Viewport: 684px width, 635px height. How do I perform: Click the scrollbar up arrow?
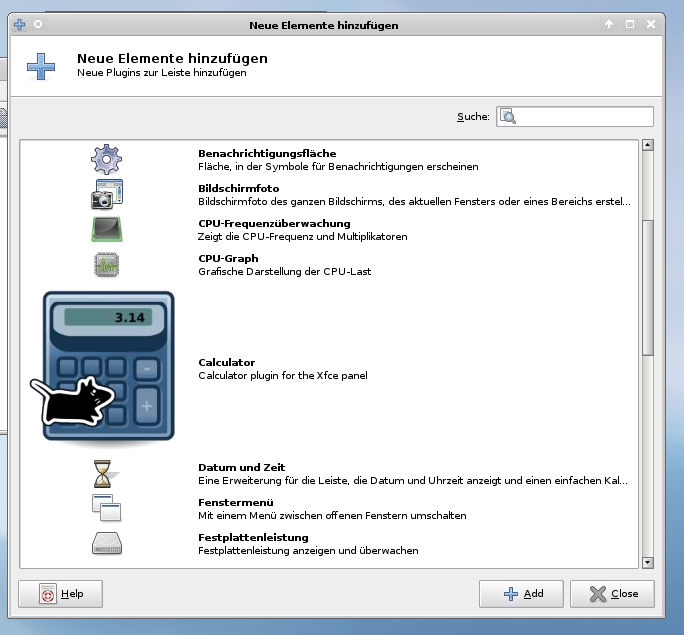[x=647, y=146]
